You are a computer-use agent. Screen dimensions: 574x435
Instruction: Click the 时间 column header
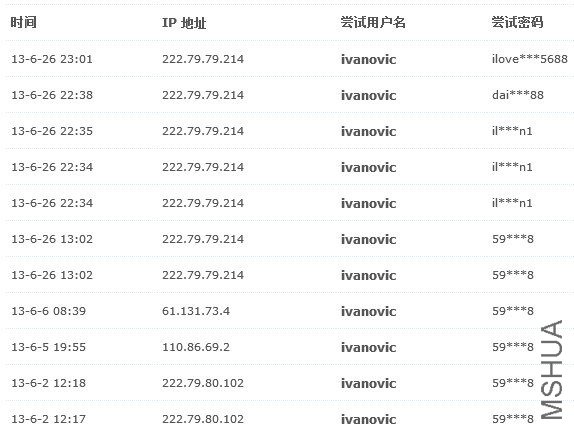23,23
